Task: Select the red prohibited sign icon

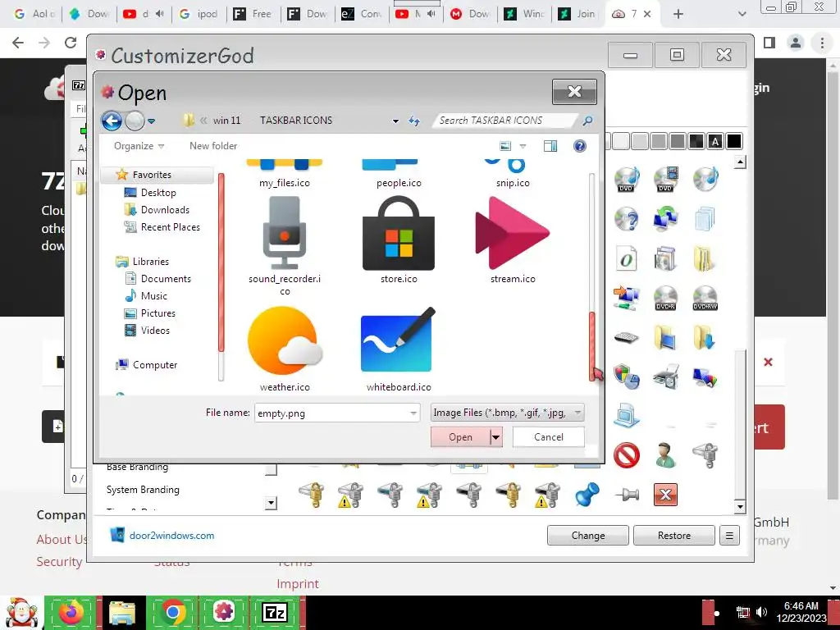Action: 626,455
